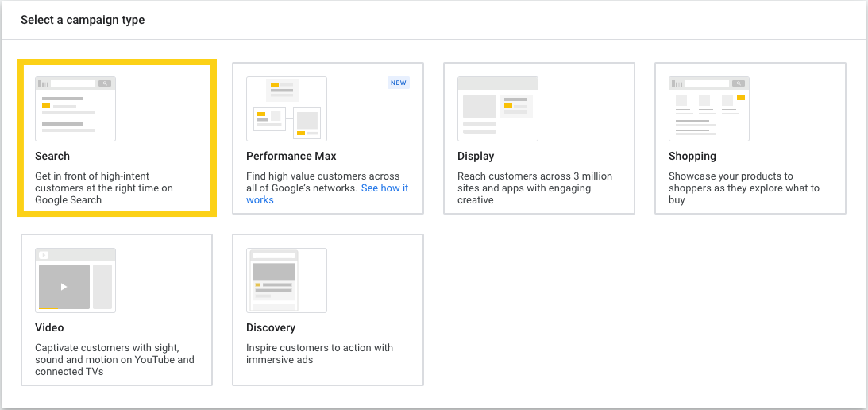The image size is (868, 410).
Task: Choose the Video campaign illustration
Action: pos(75,280)
